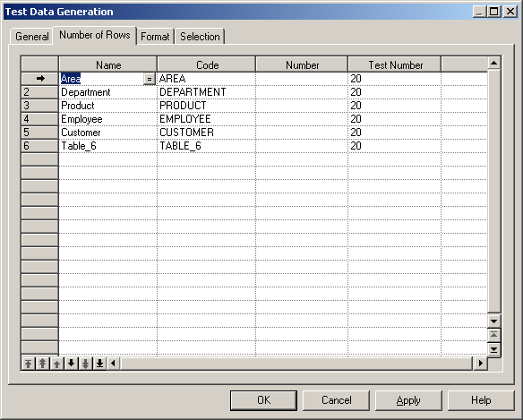Viewport: 523px width, 420px height.
Task: Click the Test Number cell for Customer
Action: click(394, 133)
